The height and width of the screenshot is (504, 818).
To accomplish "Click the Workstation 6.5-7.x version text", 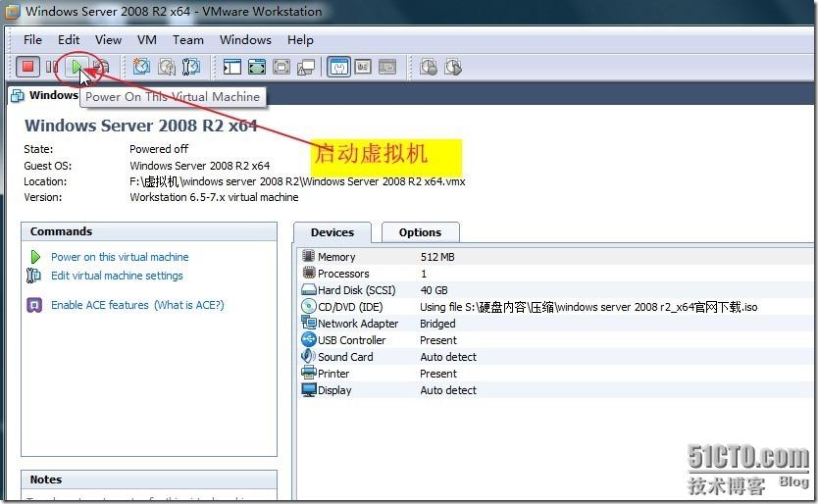I will (x=214, y=197).
